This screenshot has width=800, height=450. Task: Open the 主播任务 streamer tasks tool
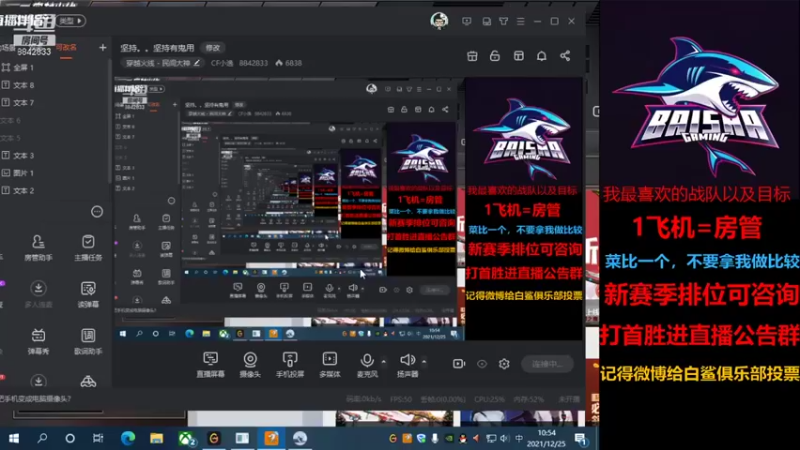88,248
